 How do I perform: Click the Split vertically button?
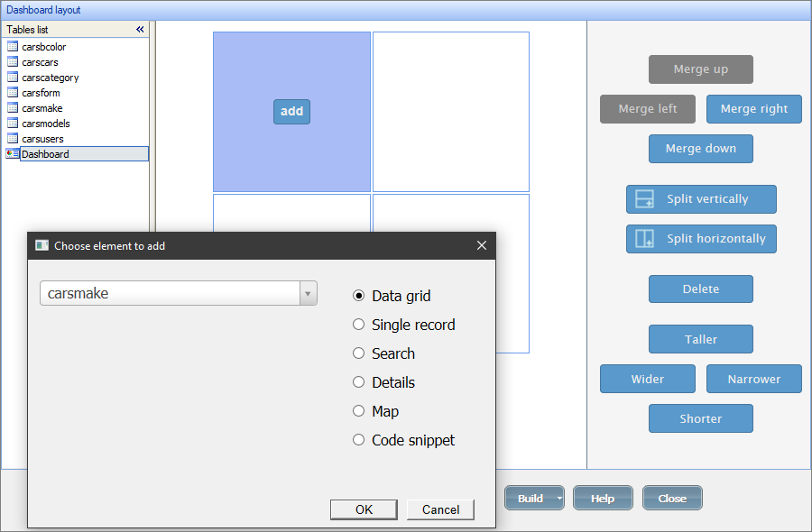click(x=701, y=199)
